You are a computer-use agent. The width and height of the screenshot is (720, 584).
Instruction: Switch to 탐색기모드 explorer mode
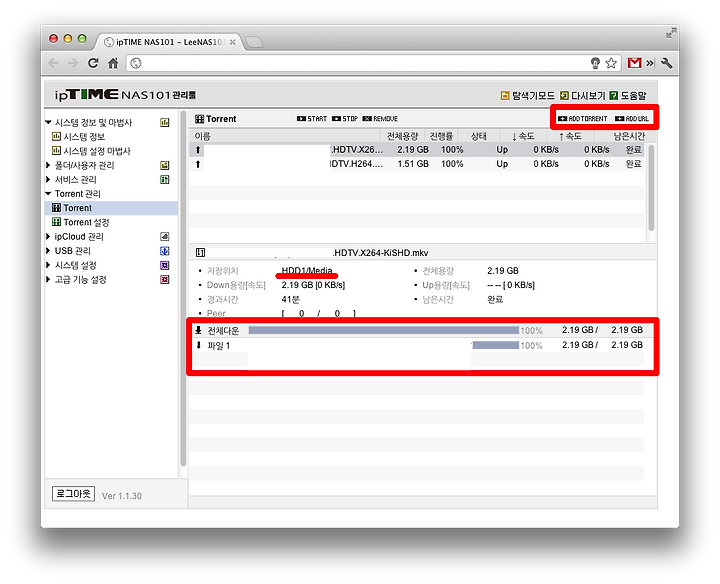click(528, 95)
